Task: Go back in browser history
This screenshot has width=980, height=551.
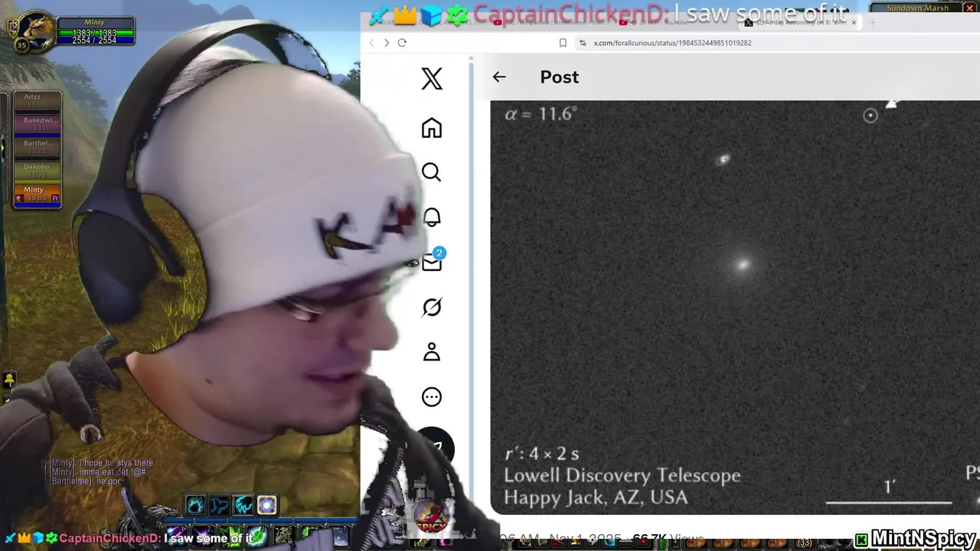Action: (371, 43)
